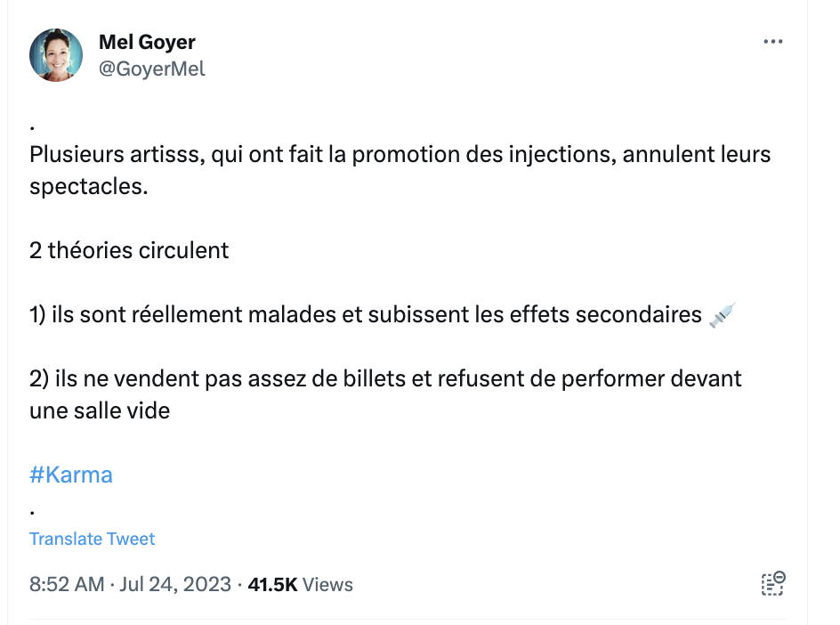Click the Jul 24, 2023 date
Image resolution: width=840 pixels, height=625 pixels.
point(175,584)
